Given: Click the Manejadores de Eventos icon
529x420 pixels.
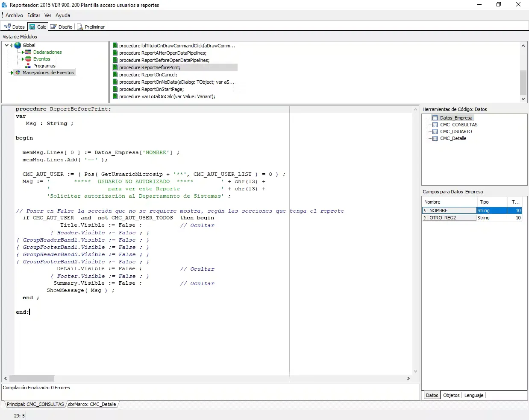Looking at the screenshot, I should tap(18, 73).
